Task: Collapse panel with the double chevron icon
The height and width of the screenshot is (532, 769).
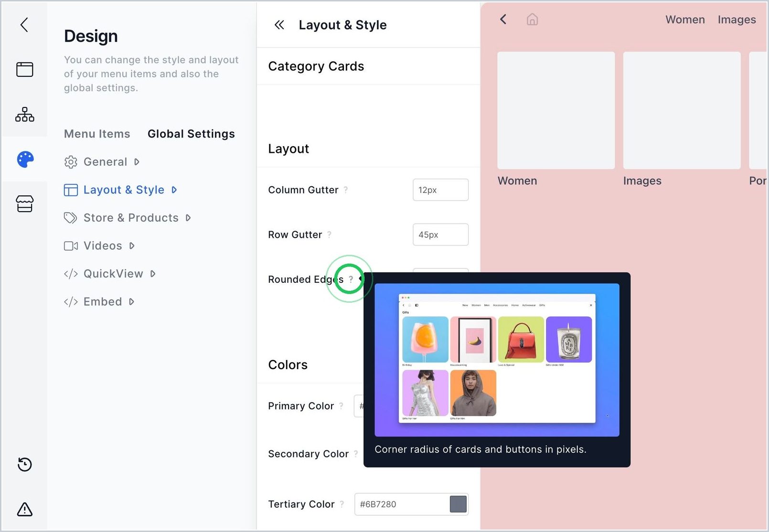Action: coord(279,25)
